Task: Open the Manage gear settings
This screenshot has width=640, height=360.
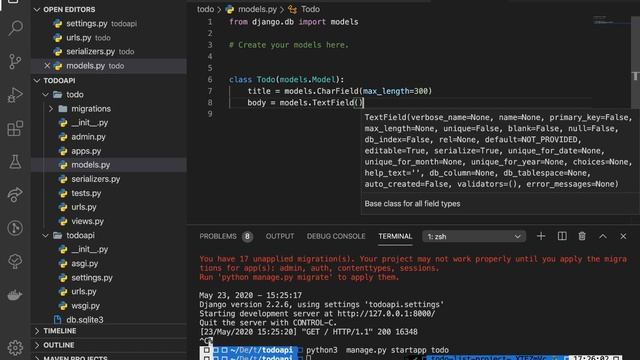Action: coord(15,348)
